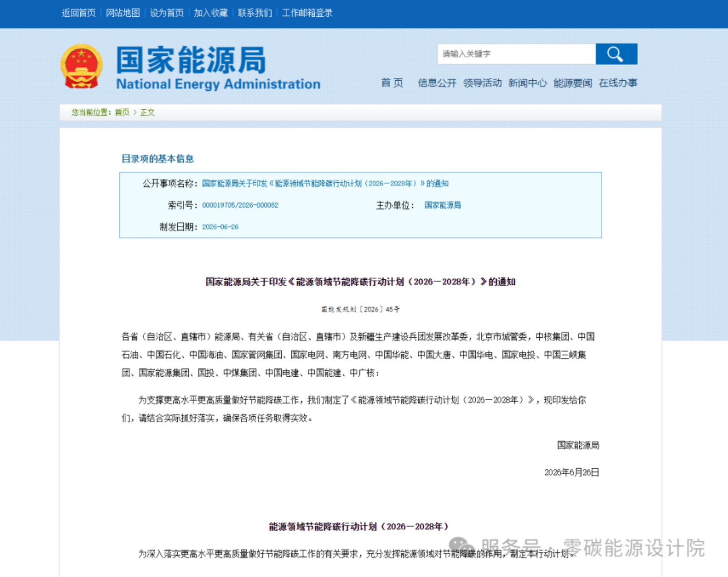Open 能源要闻 navigation menu
This screenshot has width=728, height=577.
pos(573,83)
